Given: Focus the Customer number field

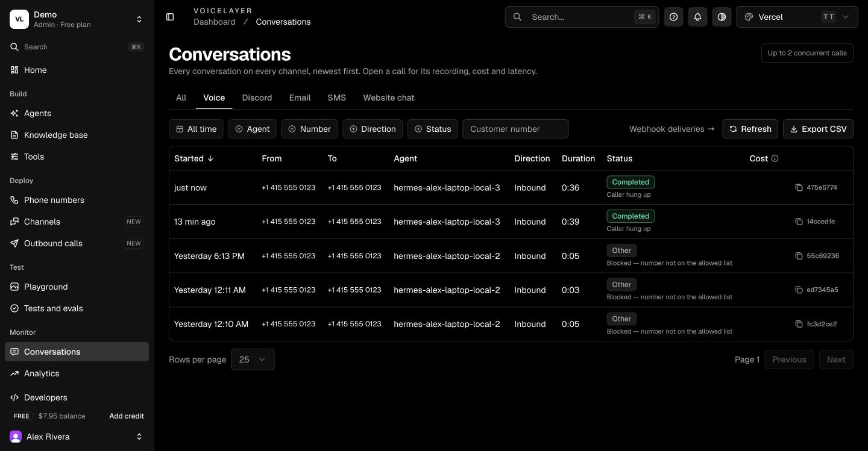Looking at the screenshot, I should tap(515, 129).
